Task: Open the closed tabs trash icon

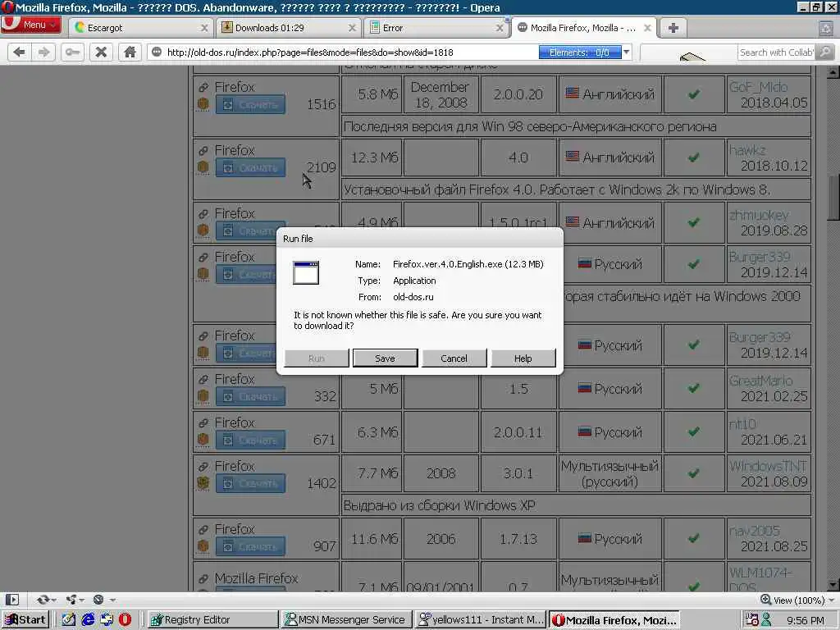Action: pyautogui.click(x=827, y=28)
